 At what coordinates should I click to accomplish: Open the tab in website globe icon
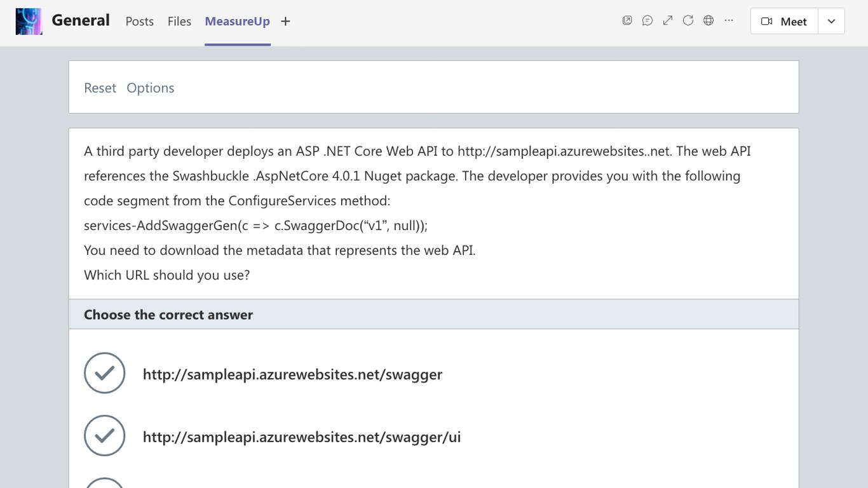click(709, 21)
